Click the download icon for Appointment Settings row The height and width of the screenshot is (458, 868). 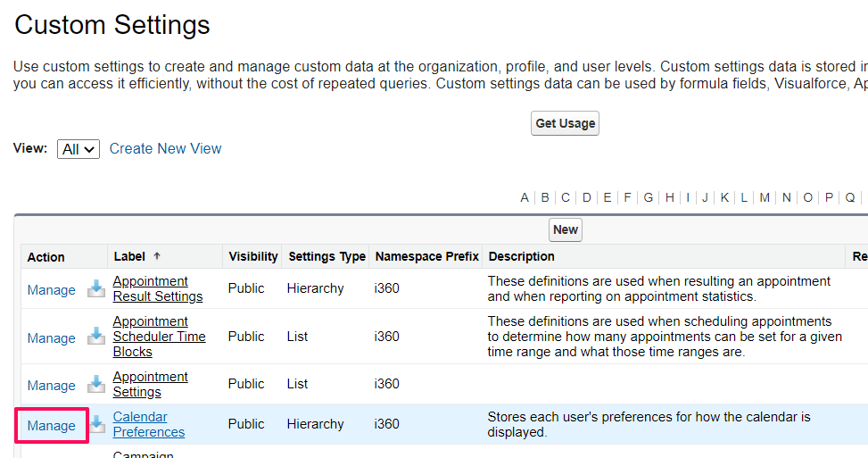point(96,384)
